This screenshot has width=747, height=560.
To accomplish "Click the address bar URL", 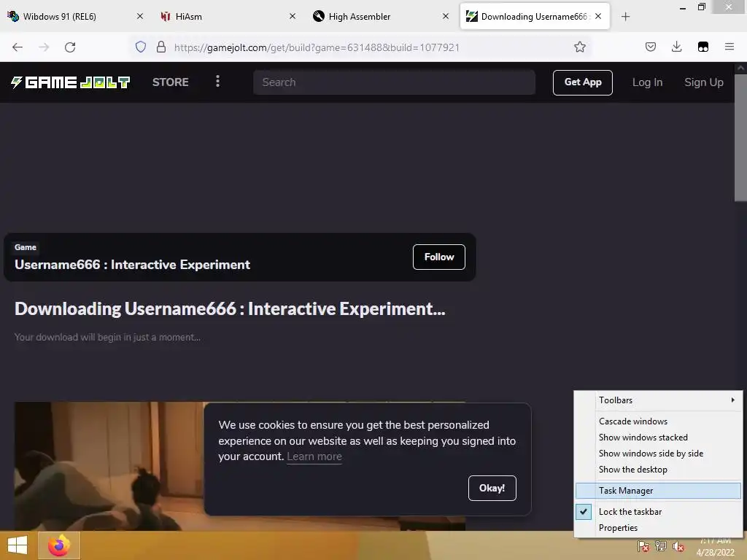I will [x=317, y=47].
